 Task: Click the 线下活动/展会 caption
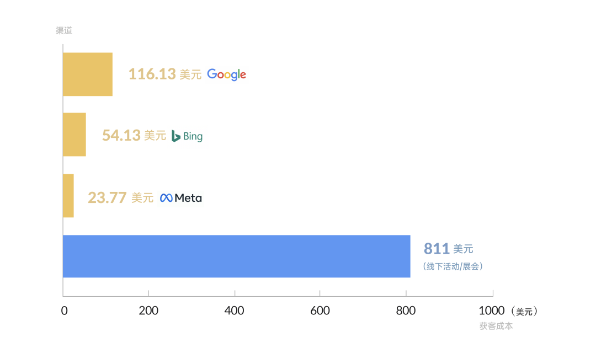(x=453, y=266)
